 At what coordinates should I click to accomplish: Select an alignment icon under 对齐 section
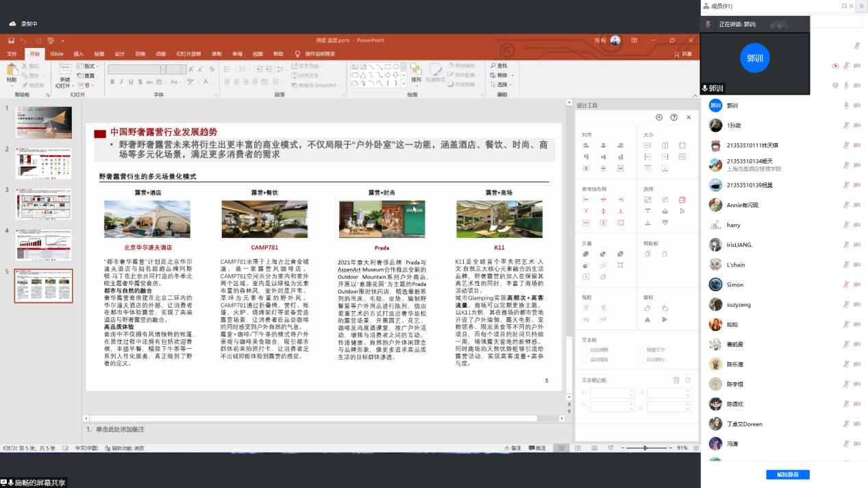click(x=585, y=145)
